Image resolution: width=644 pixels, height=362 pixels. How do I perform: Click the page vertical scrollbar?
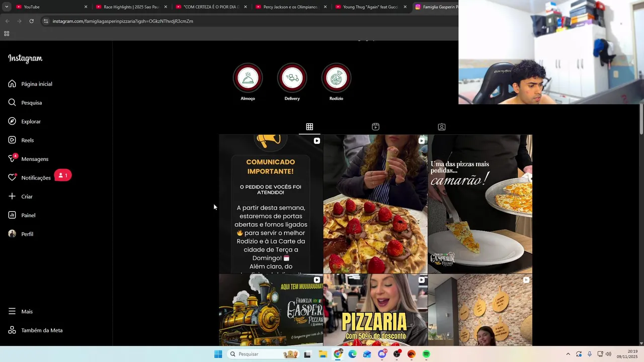[x=641, y=119]
